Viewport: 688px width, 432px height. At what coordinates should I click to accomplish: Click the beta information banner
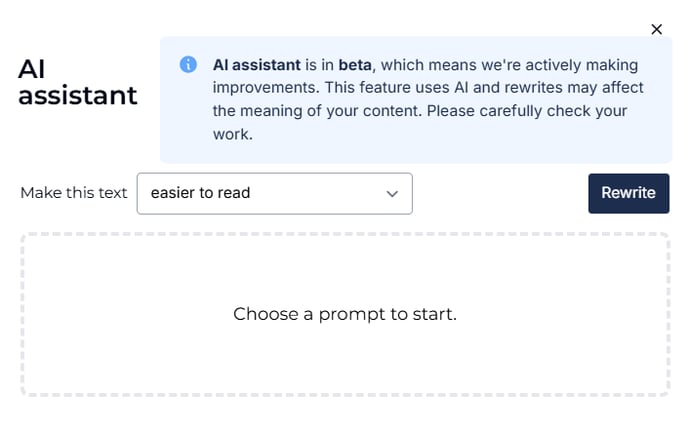[x=416, y=100]
